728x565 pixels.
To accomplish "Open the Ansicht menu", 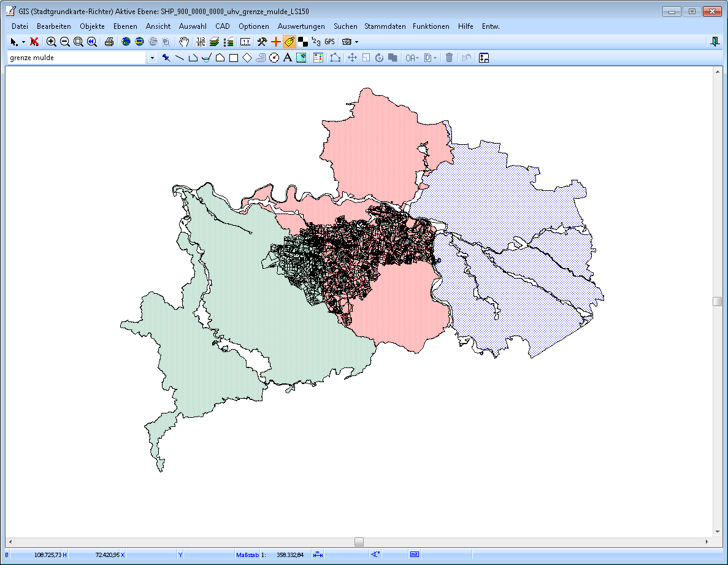I will 158,26.
